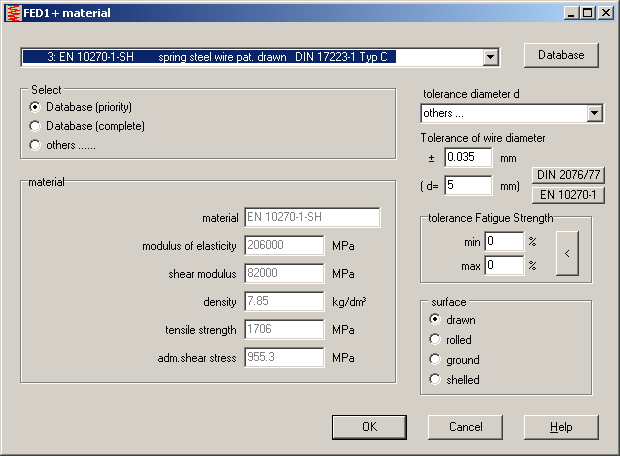Viewport: 620px width, 456px height.
Task: Click the Database button
Action: (x=561, y=55)
